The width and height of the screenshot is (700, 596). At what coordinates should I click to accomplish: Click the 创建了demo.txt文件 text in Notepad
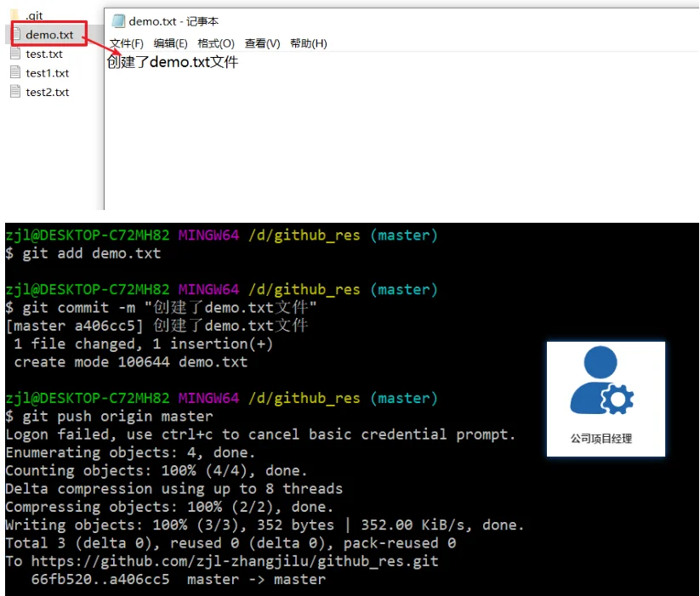coord(173,62)
